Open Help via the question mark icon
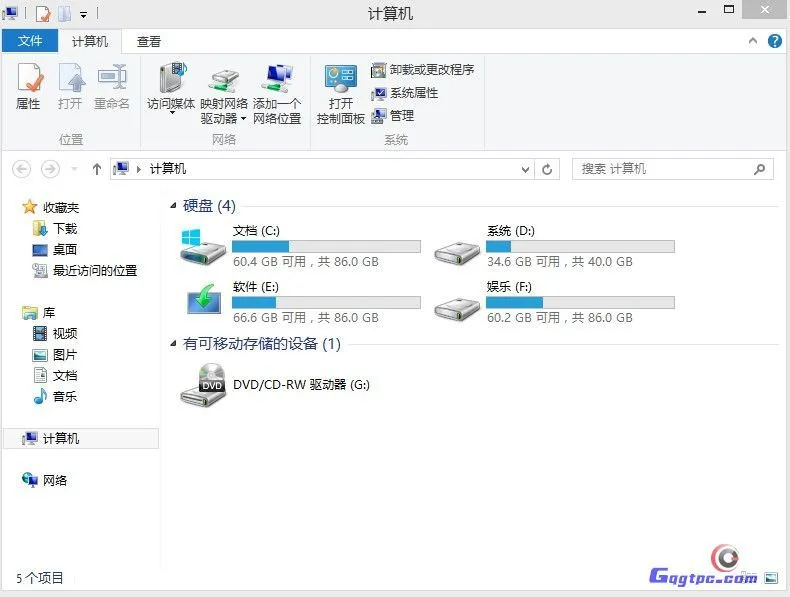Screen dimensions: 790x598 (x=774, y=41)
